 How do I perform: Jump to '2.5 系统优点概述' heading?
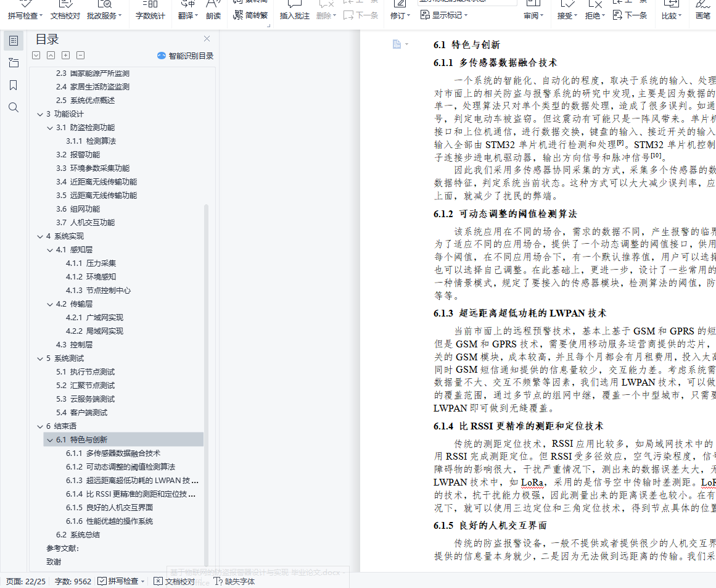point(85,100)
